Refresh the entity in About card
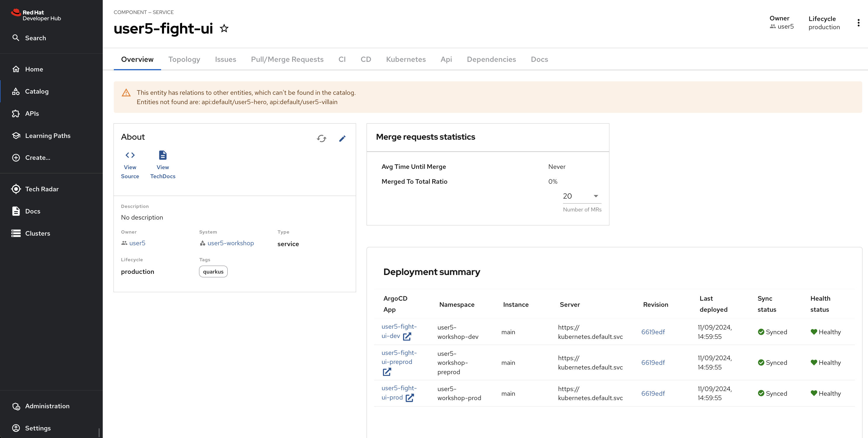Viewport: 868px width, 438px height. 321,138
